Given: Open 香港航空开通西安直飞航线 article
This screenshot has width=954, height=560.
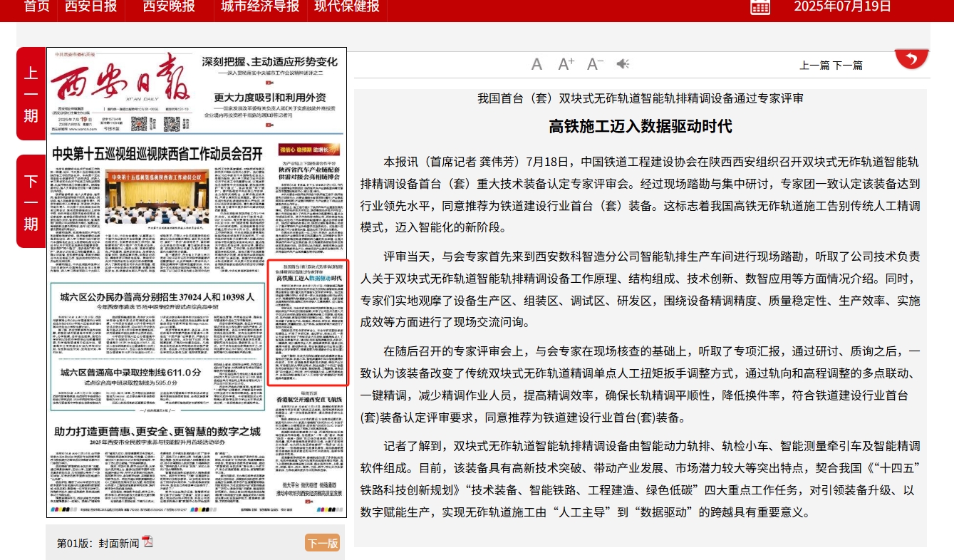Looking at the screenshot, I should pyautogui.click(x=309, y=401).
